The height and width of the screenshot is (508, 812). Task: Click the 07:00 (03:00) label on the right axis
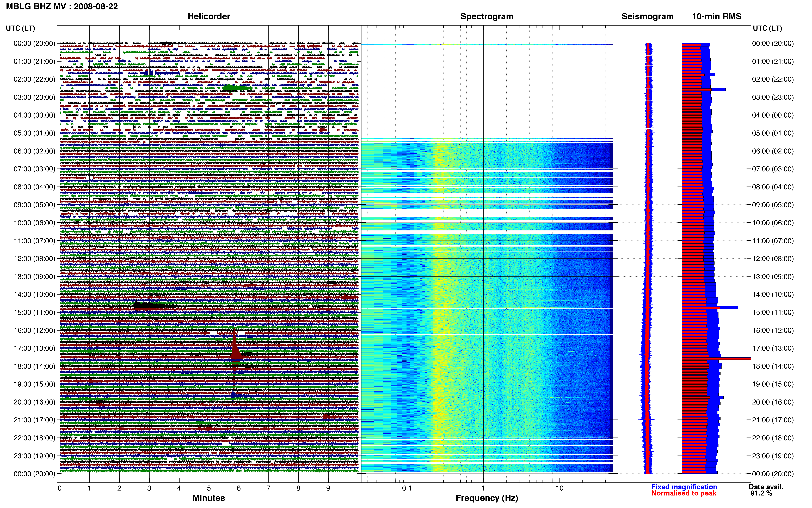[x=773, y=169]
